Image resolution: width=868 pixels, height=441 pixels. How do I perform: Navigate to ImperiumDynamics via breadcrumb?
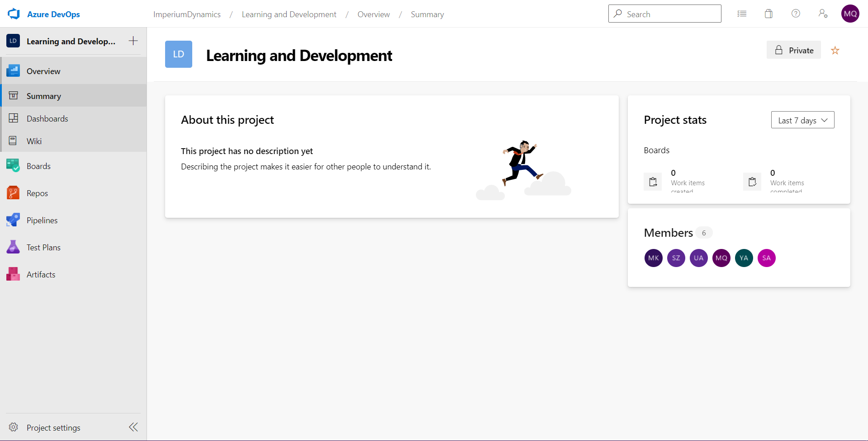(187, 14)
